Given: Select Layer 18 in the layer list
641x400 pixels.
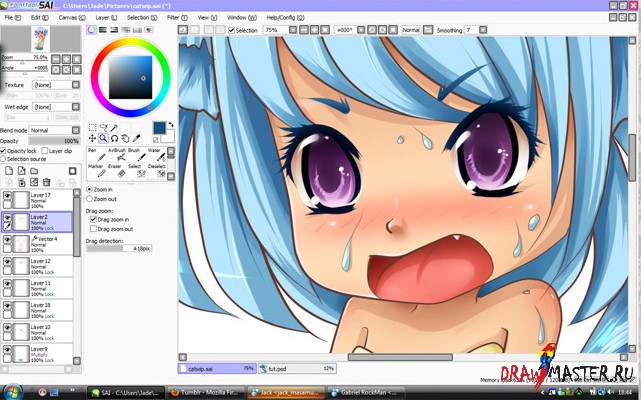Looking at the screenshot, I should 37,310.
